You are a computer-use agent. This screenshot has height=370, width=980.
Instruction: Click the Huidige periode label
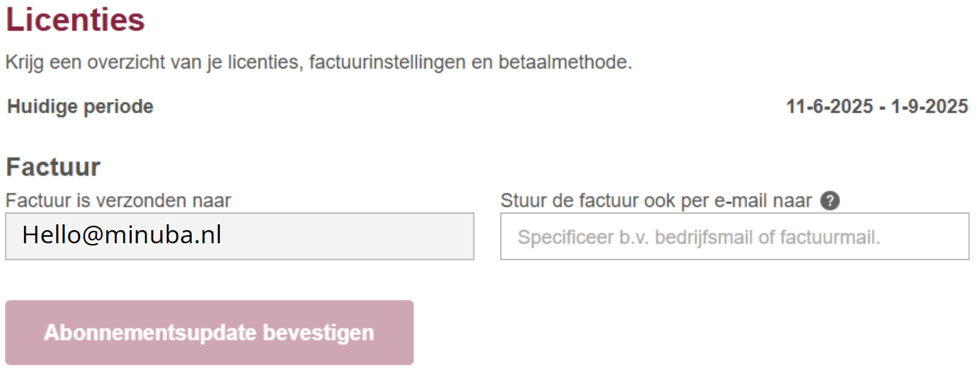point(80,107)
